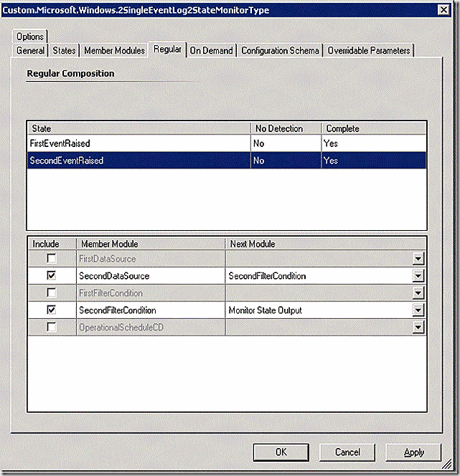Click the SecondFilterCondition member module name
Viewport: 460px width, 476px height.
(118, 310)
